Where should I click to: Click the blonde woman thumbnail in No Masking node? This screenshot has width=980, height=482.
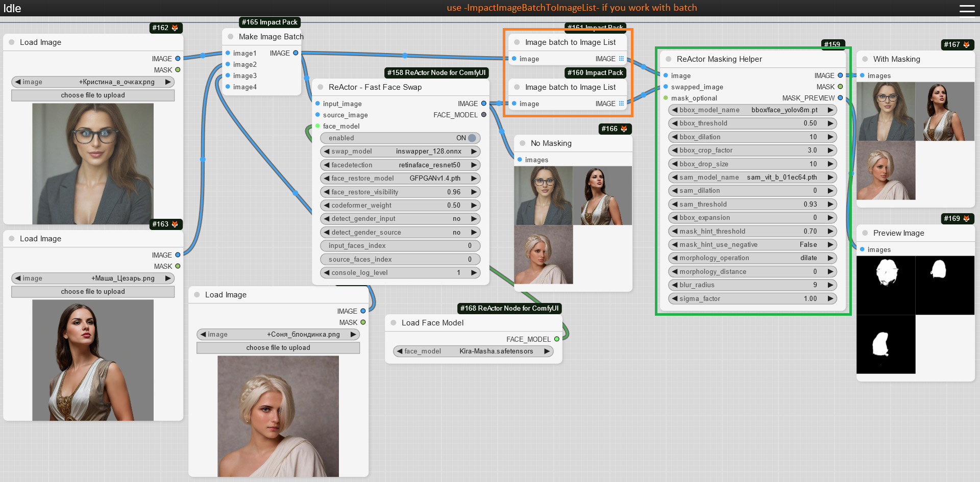(x=543, y=254)
